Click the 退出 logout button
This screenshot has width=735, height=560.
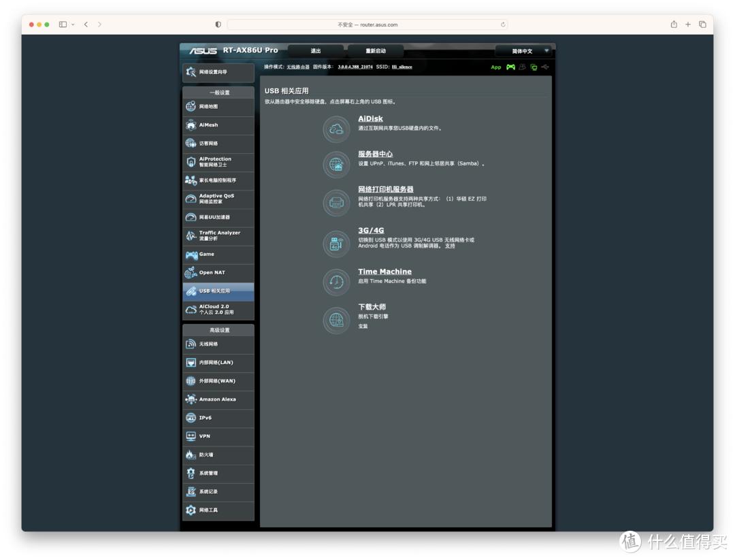(315, 50)
